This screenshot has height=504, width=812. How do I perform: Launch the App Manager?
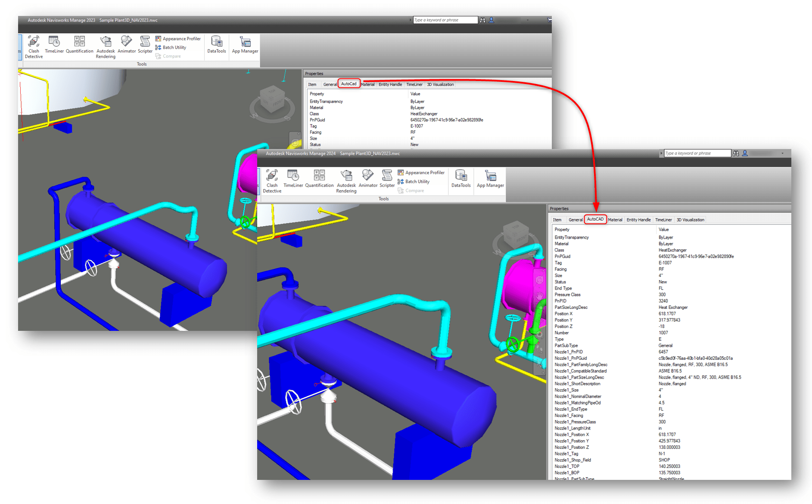point(490,178)
